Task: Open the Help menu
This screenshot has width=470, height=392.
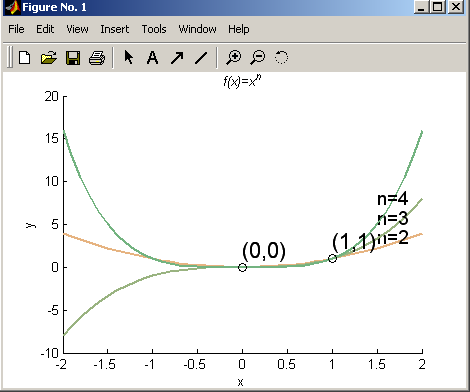Action: click(239, 29)
